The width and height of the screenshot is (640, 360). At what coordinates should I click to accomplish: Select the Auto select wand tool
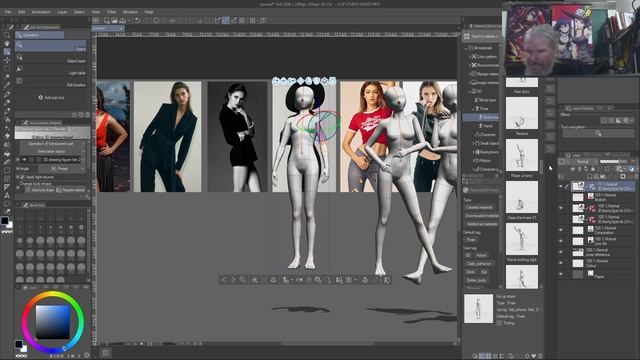click(7, 77)
